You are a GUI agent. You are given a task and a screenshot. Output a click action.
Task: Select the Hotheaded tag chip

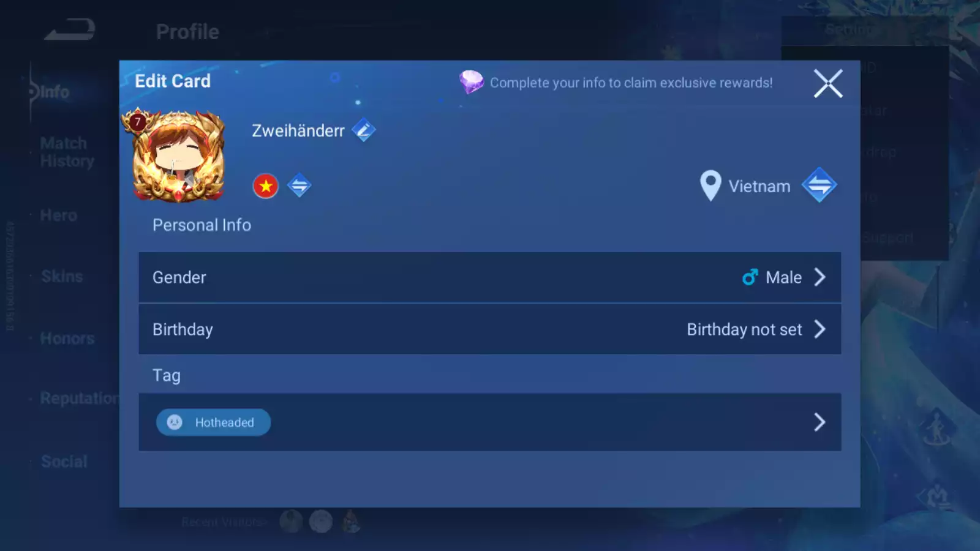click(x=213, y=422)
